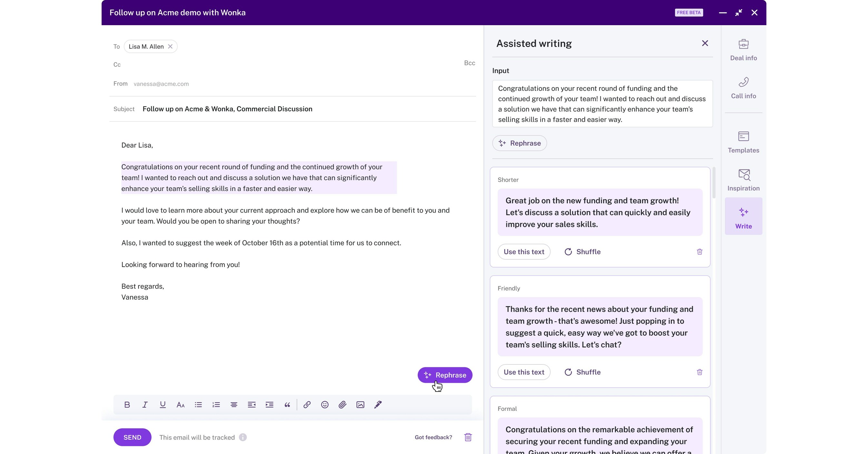Minimize the compose window
The width and height of the screenshot is (868, 454).
tap(723, 13)
